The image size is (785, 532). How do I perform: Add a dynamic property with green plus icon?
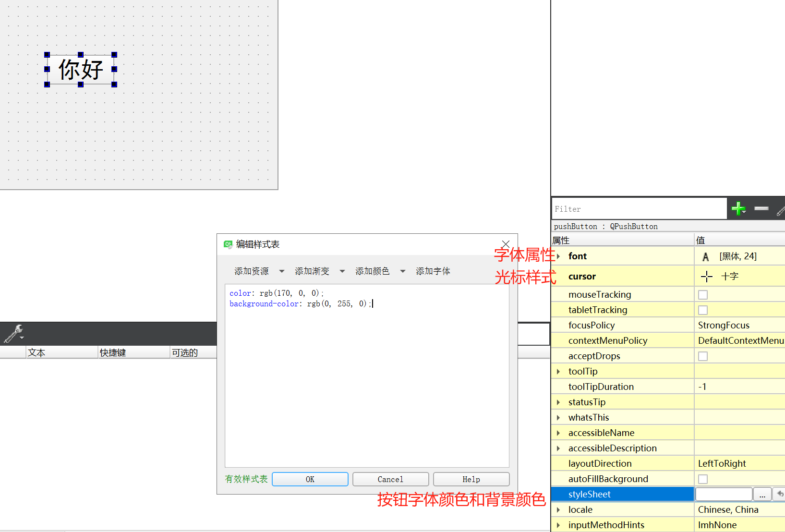pyautogui.click(x=738, y=208)
